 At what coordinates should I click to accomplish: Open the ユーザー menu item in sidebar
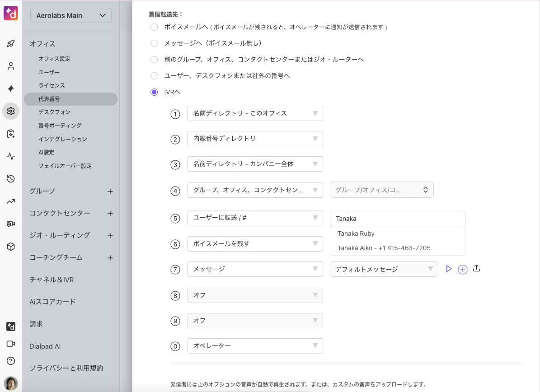(49, 72)
